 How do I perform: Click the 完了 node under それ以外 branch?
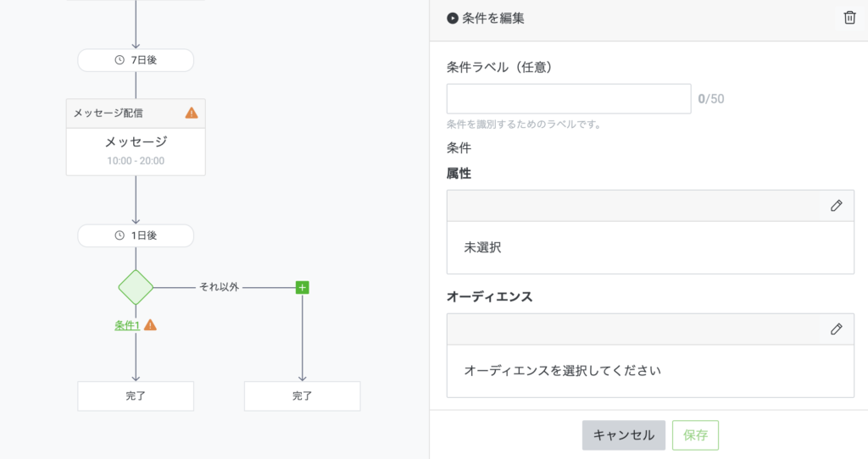pyautogui.click(x=302, y=395)
